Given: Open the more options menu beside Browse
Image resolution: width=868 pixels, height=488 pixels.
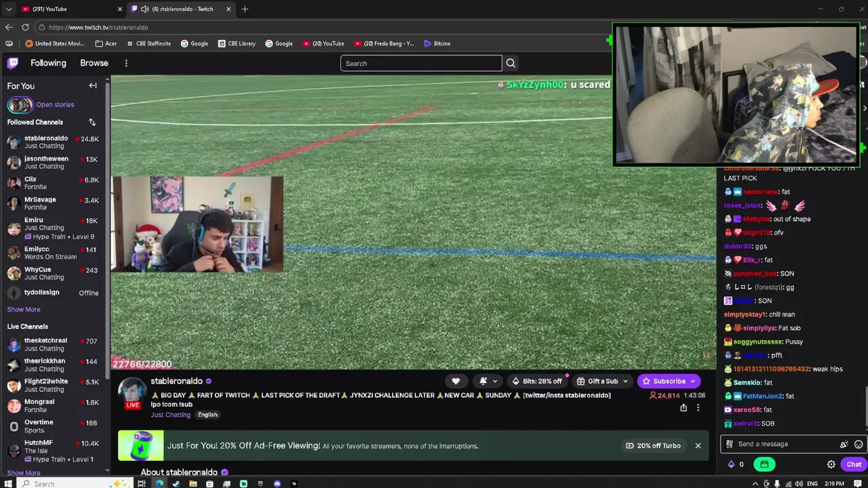Looking at the screenshot, I should click(126, 63).
